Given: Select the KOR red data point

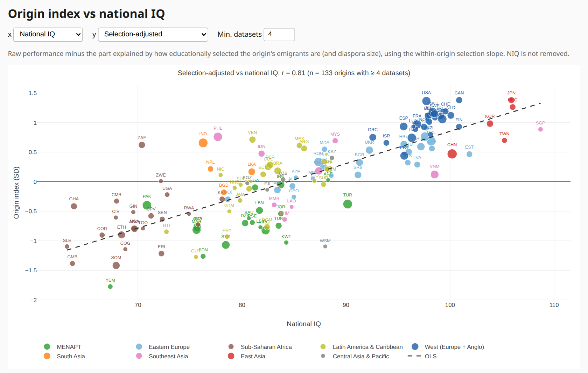Looking at the screenshot, I should click(490, 123).
